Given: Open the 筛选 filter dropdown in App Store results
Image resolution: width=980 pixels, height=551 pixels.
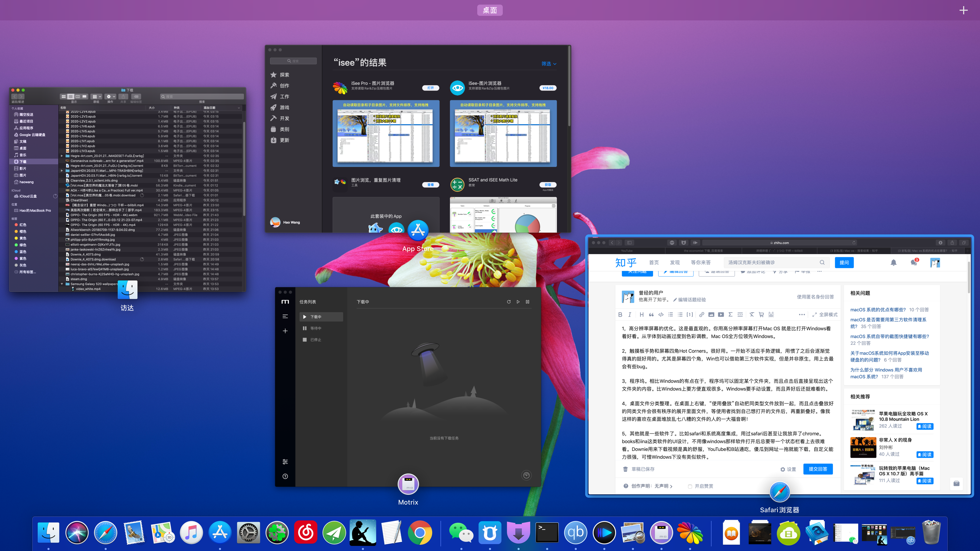Looking at the screenshot, I should click(548, 64).
